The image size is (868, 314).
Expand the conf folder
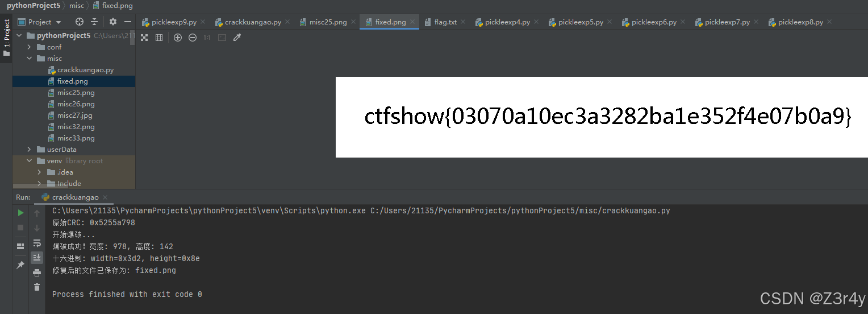point(29,47)
